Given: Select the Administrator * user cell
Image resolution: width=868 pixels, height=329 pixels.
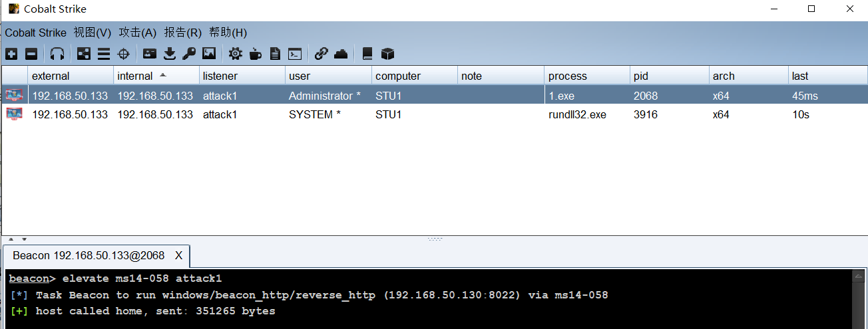Looking at the screenshot, I should [x=328, y=96].
